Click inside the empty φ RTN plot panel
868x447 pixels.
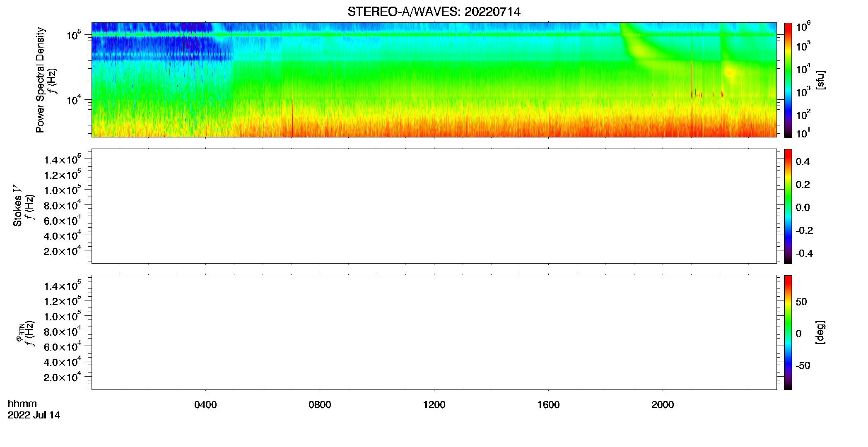[434, 332]
